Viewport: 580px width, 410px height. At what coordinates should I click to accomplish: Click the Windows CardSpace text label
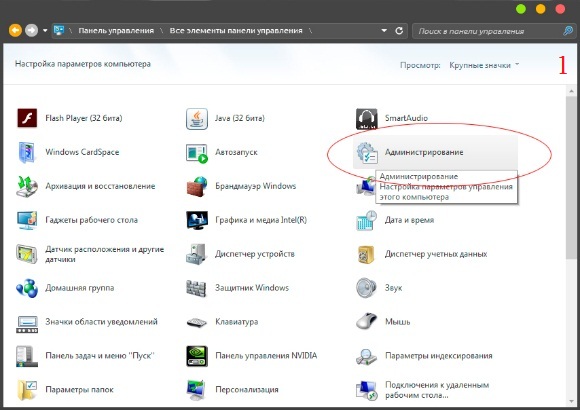tap(82, 152)
